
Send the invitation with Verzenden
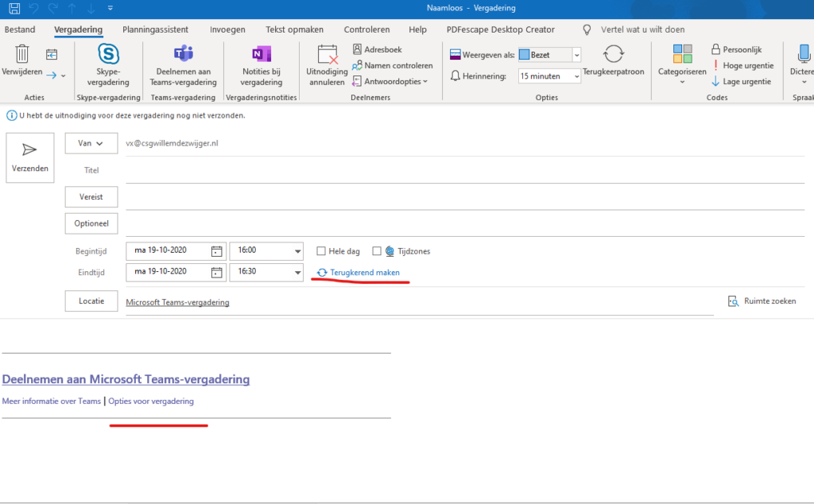tap(30, 157)
